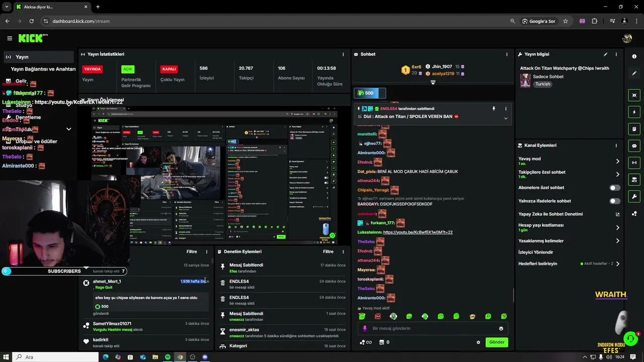Select the Aleksa diyor ki browser tab
The image size is (644, 362).
[x=51, y=7]
